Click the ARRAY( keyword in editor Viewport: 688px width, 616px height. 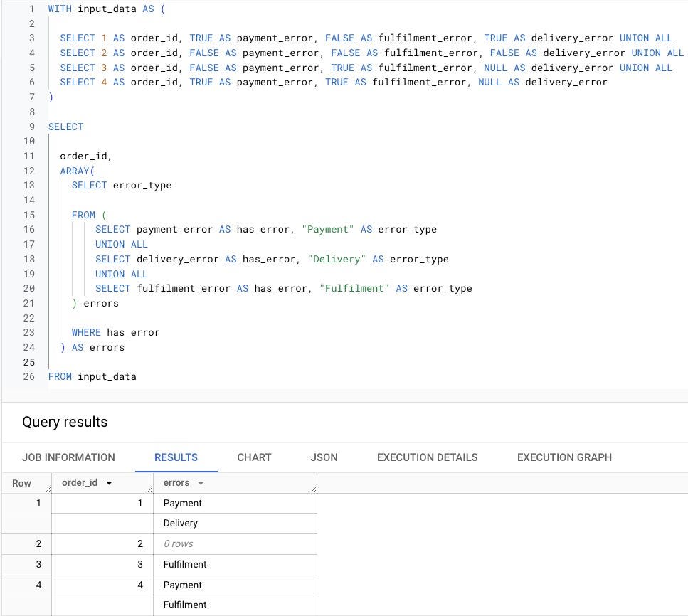point(78,171)
